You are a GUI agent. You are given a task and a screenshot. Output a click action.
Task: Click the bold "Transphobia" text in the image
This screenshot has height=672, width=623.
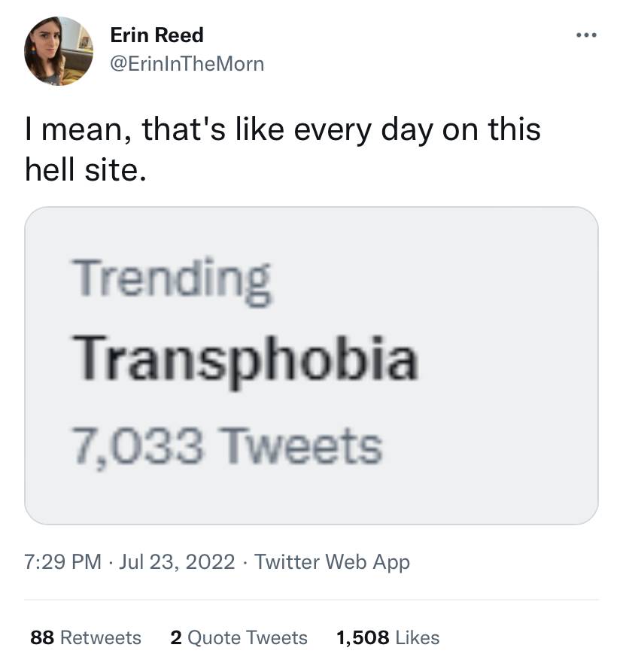click(x=245, y=360)
